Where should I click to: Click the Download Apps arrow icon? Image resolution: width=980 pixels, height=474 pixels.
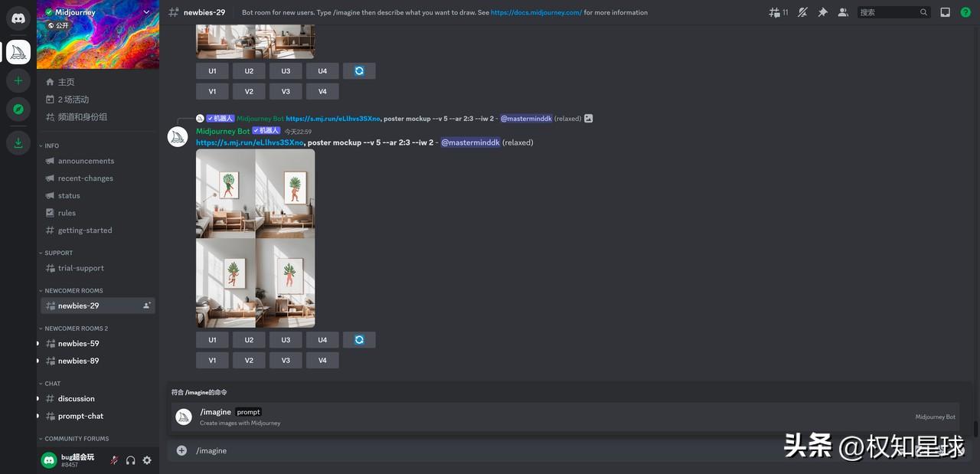pyautogui.click(x=18, y=143)
